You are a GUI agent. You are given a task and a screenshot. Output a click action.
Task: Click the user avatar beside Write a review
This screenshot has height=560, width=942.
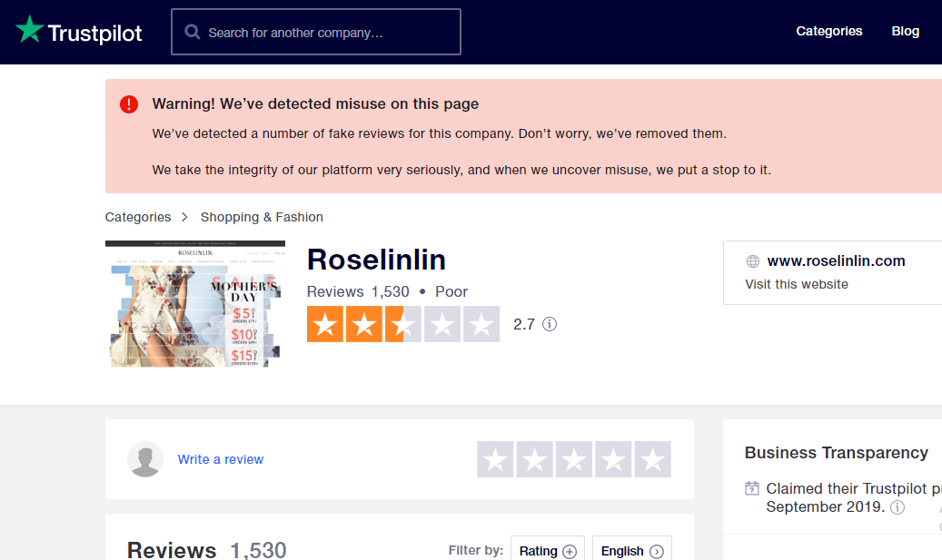click(145, 459)
